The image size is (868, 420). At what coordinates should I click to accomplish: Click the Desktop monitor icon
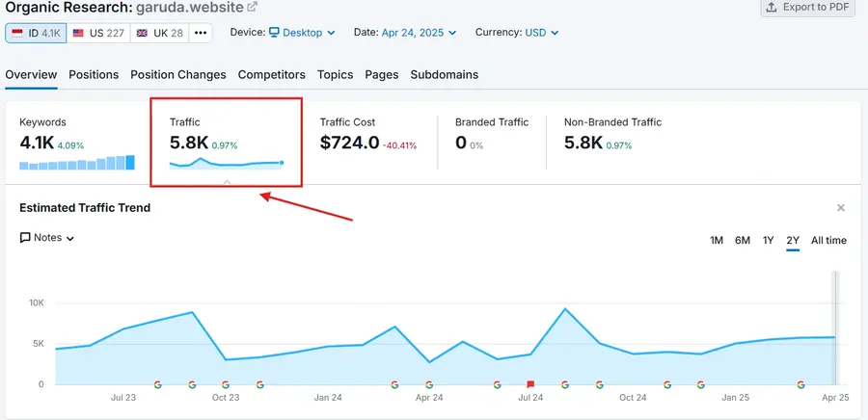click(x=274, y=32)
